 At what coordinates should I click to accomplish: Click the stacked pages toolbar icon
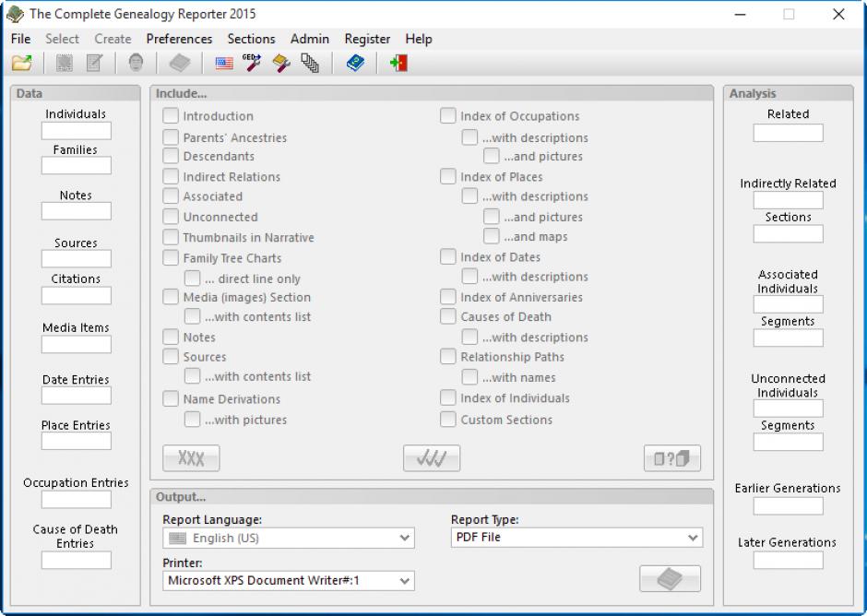(x=310, y=63)
